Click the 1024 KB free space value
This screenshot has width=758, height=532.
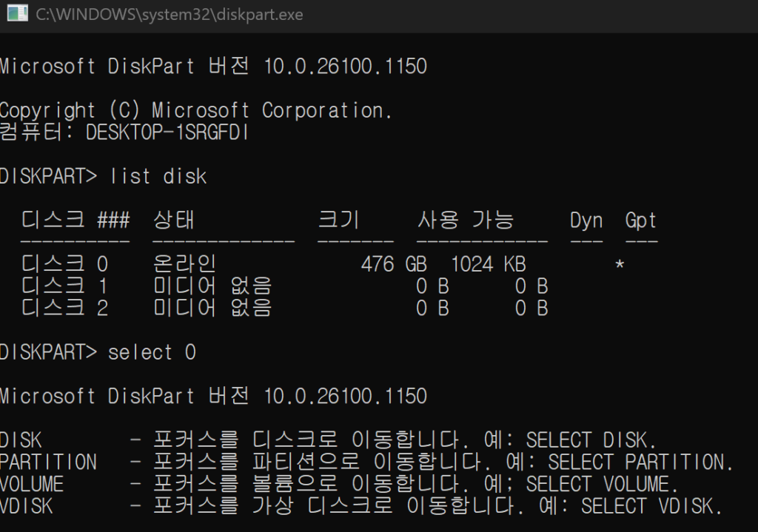(x=489, y=264)
